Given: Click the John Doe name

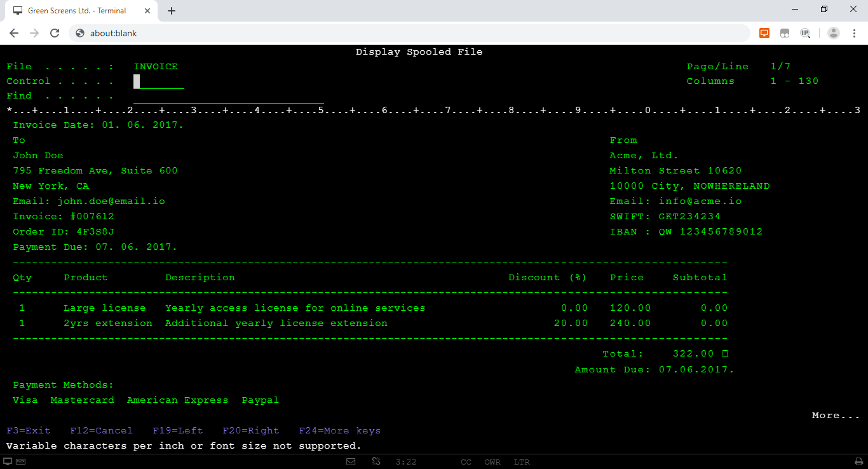Looking at the screenshot, I should pyautogui.click(x=38, y=156).
